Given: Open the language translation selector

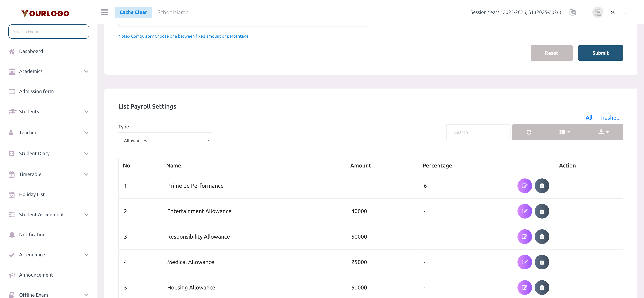Looking at the screenshot, I should (x=572, y=12).
